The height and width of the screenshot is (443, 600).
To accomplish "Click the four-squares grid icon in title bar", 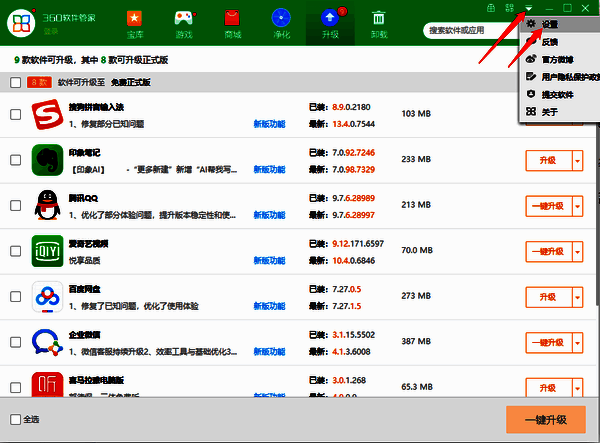I will pos(509,8).
